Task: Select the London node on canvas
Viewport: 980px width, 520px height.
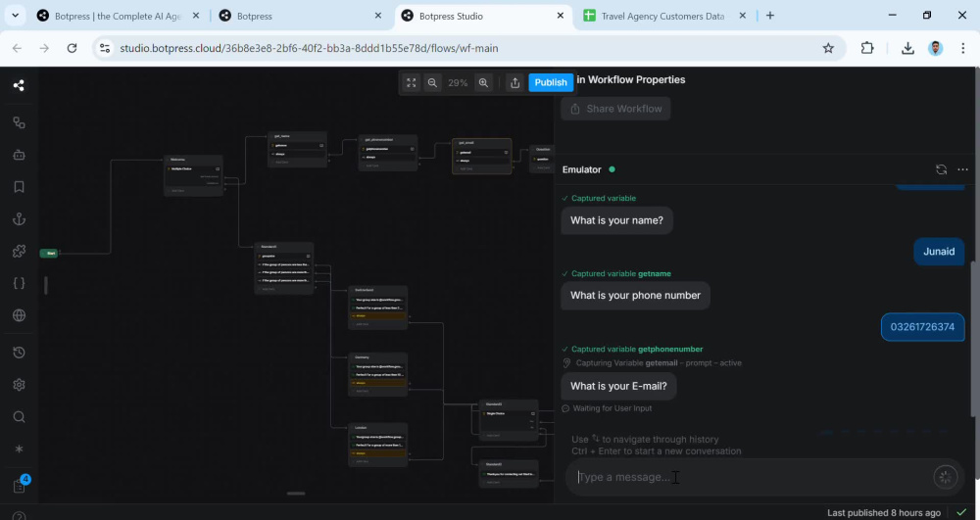Action: tap(378, 446)
